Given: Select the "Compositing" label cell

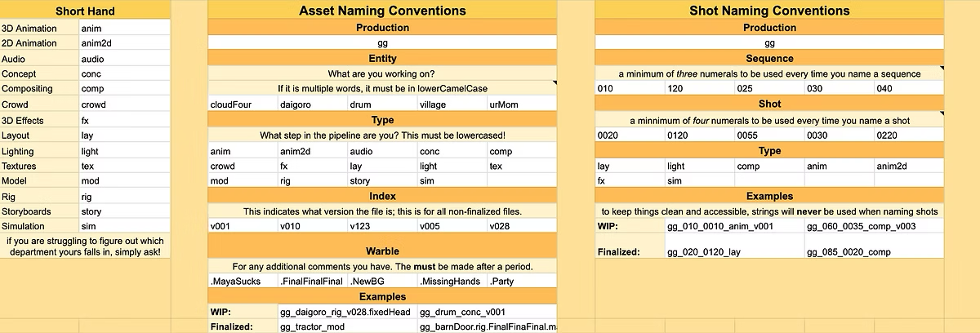Looking at the screenshot, I should [39, 89].
